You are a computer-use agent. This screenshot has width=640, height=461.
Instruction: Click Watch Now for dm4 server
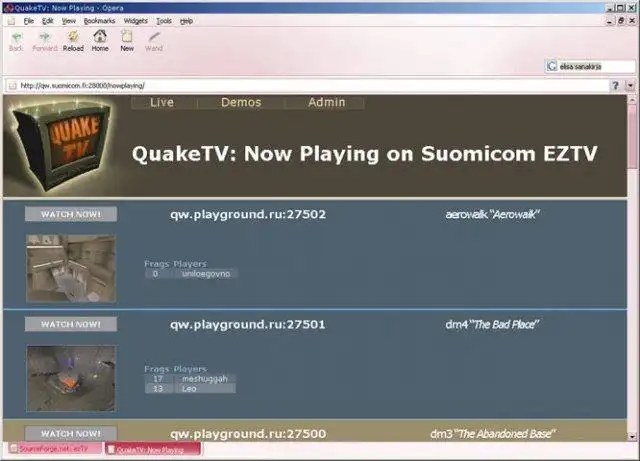pyautogui.click(x=71, y=324)
